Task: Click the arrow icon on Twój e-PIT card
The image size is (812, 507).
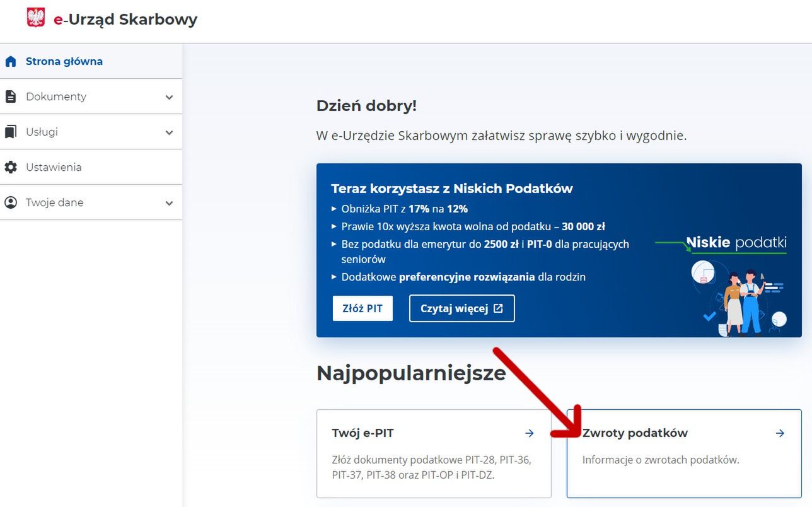Action: pos(528,433)
